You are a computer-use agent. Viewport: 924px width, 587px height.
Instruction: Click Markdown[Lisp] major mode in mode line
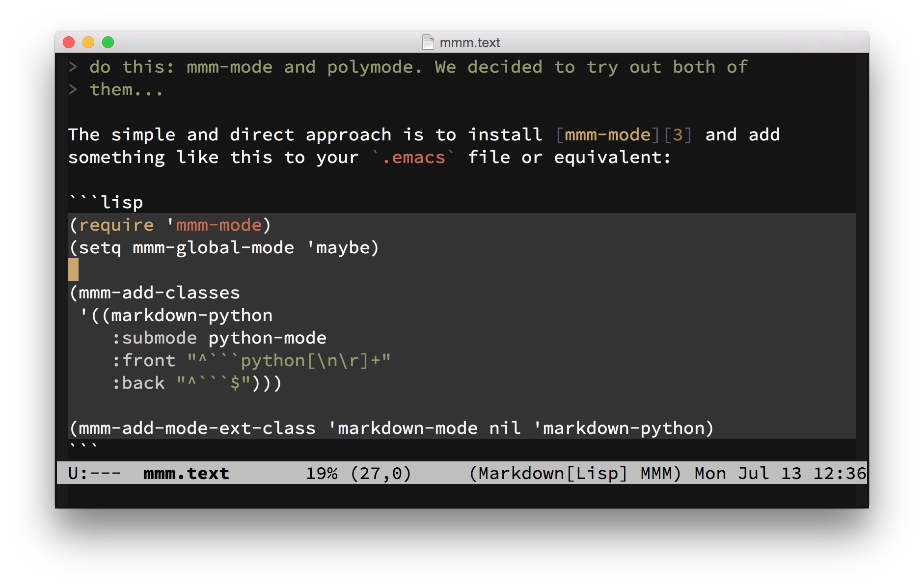point(552,473)
